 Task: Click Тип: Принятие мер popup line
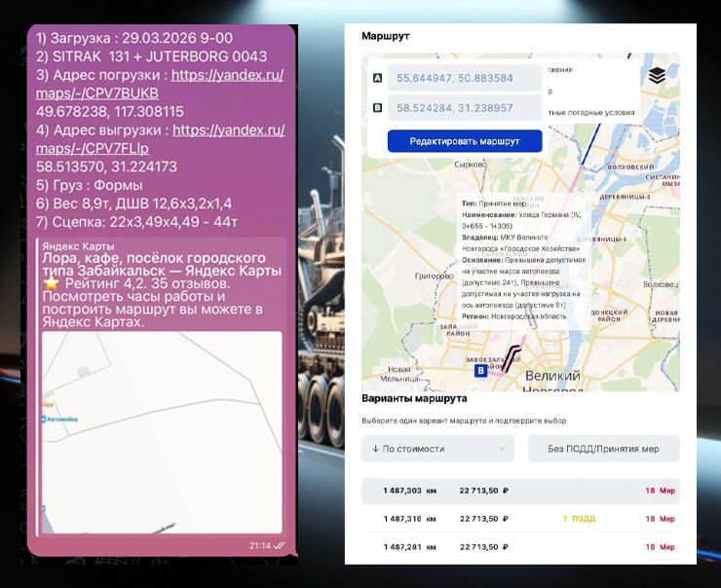(494, 203)
